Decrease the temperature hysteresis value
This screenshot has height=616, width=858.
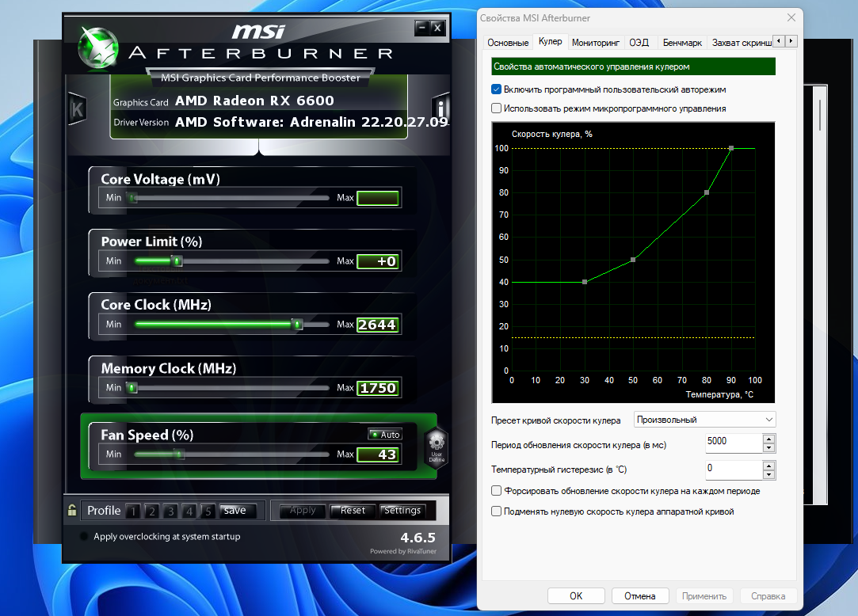pos(769,475)
